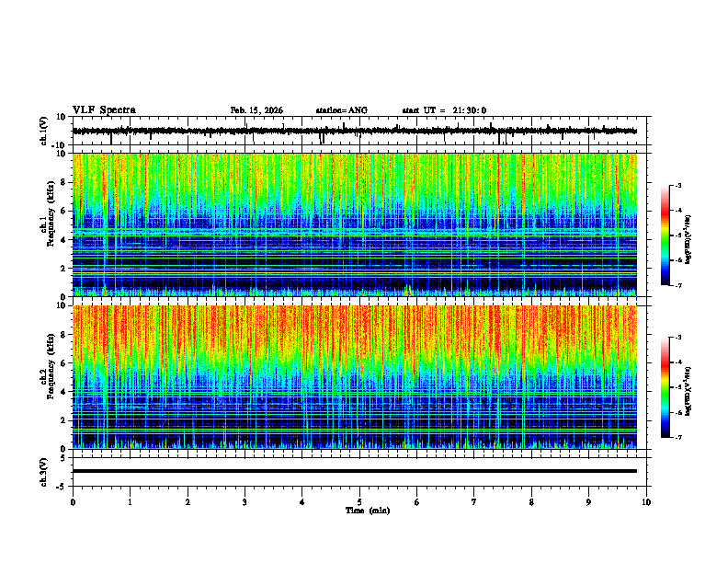Click the time axis tick label "5"
This screenshot has height=563, width=728.
359,502
